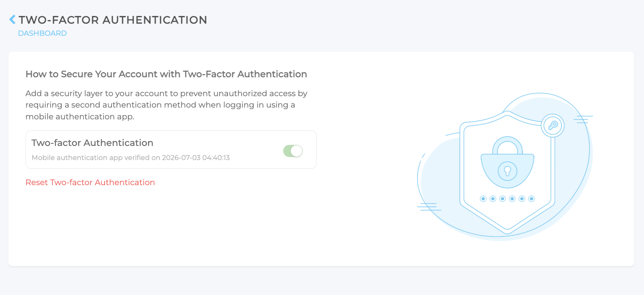Click the third passcode dot under padlock
Viewport: 644px width, 295px height.
point(502,198)
